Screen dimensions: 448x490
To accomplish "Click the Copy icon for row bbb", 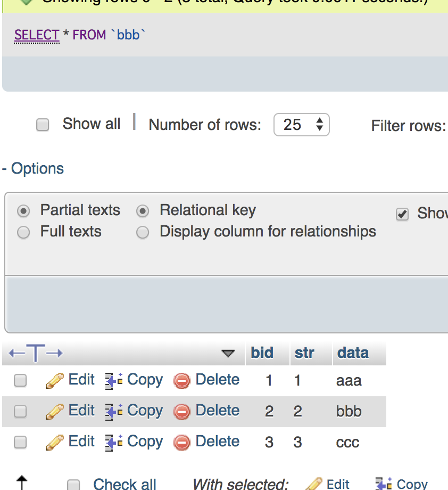I will 114,411.
